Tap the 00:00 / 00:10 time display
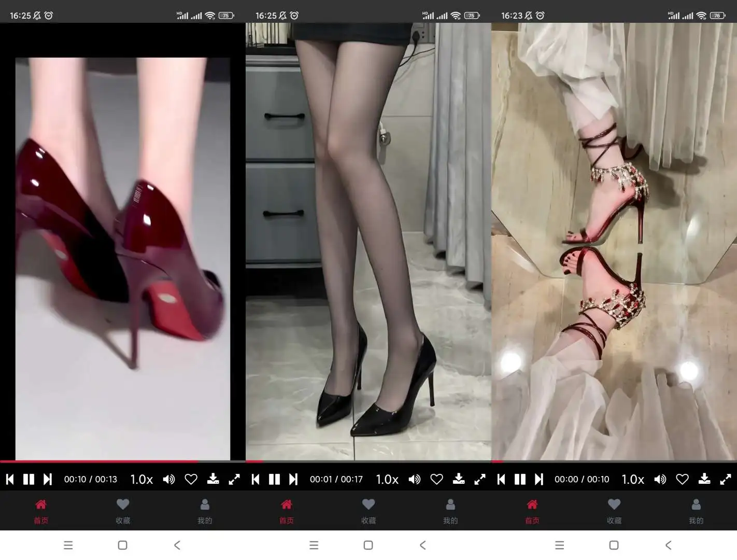Screen dimensions: 737x560 tap(582, 479)
